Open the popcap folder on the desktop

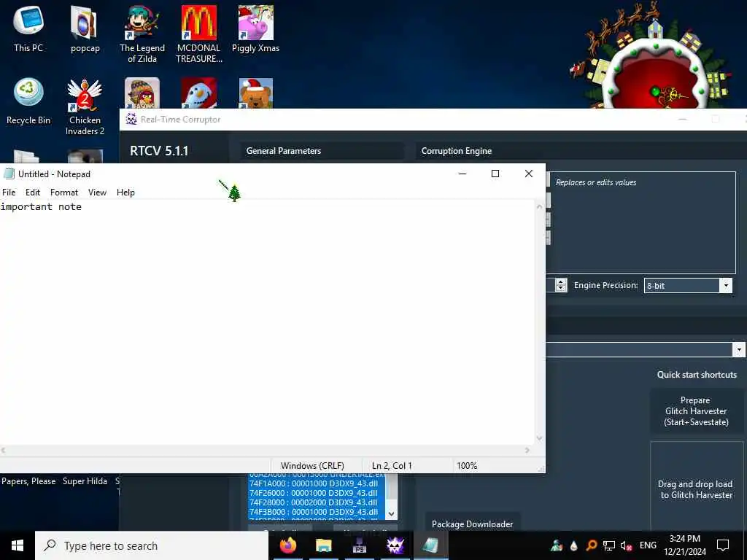[x=85, y=28]
